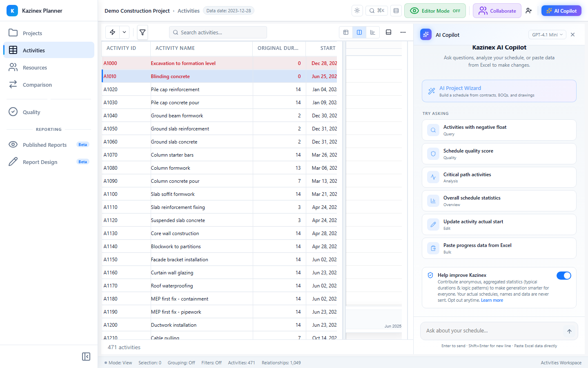Click the AI Copilot sparkle logo
The height and width of the screenshot is (368, 588).
(x=426, y=34)
